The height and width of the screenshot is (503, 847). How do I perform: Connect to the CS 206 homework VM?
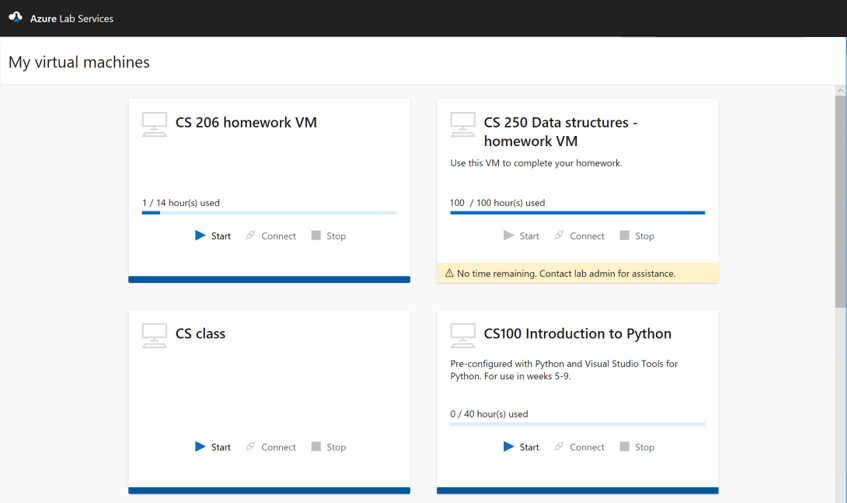[x=271, y=236]
